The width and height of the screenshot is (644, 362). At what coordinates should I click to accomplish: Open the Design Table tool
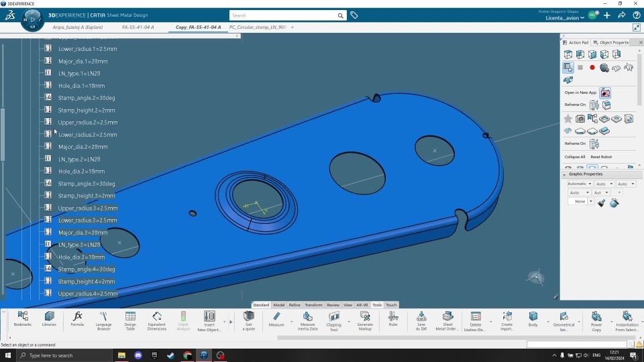[130, 320]
